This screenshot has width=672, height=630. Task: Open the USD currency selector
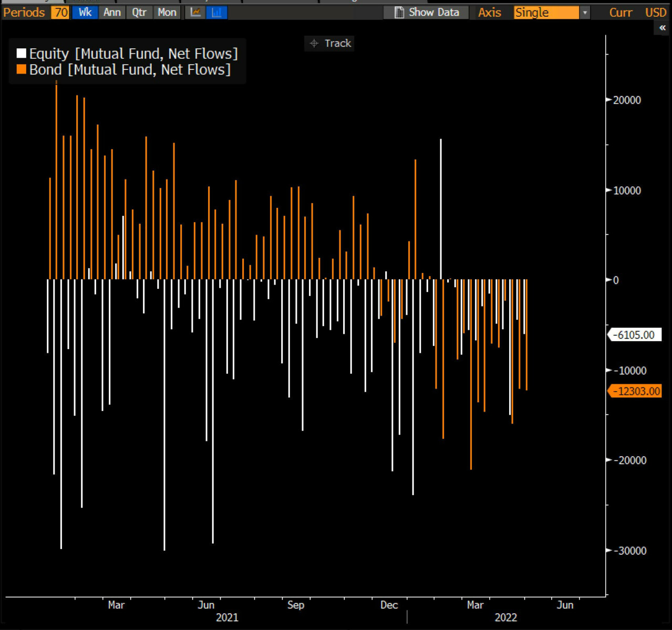point(655,13)
